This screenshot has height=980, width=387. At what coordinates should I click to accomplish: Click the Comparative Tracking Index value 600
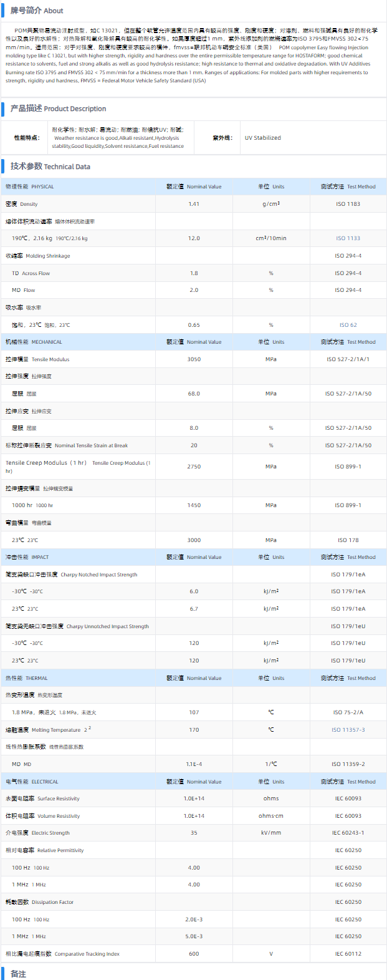tap(194, 954)
